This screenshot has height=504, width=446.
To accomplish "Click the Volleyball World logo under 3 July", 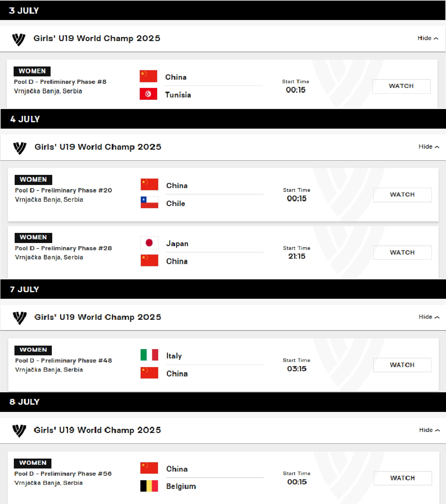I will 19,39.
